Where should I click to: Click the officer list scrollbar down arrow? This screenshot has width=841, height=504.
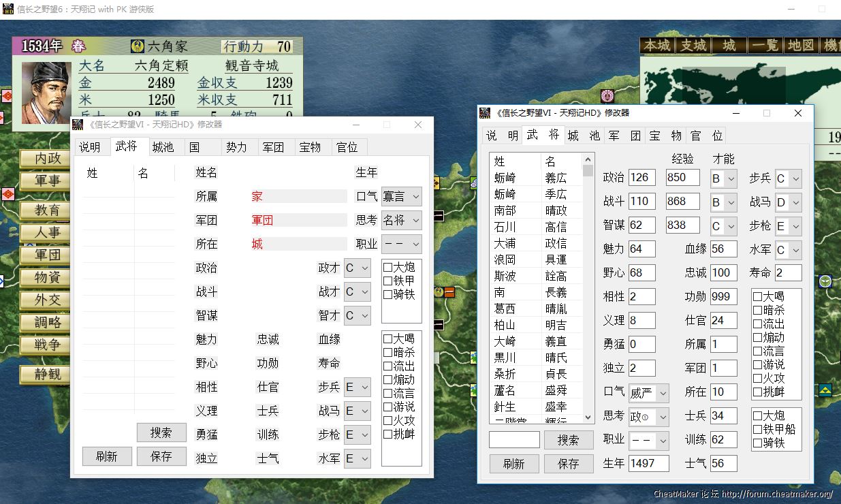(588, 418)
